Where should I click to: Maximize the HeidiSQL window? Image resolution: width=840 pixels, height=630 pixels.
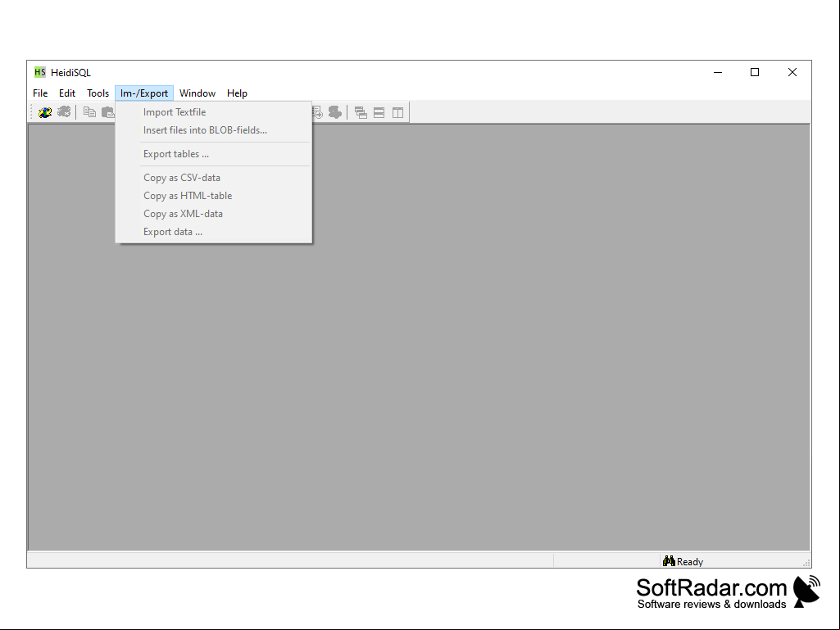(755, 72)
